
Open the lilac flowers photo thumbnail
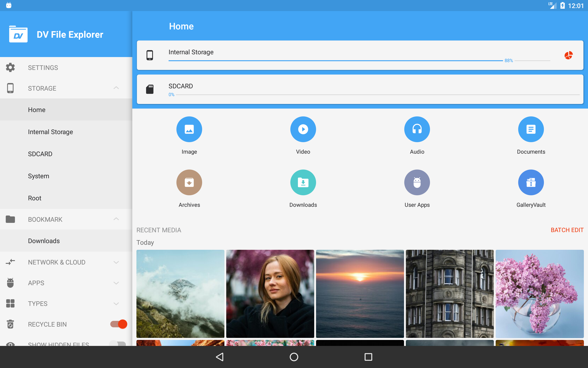click(x=539, y=293)
